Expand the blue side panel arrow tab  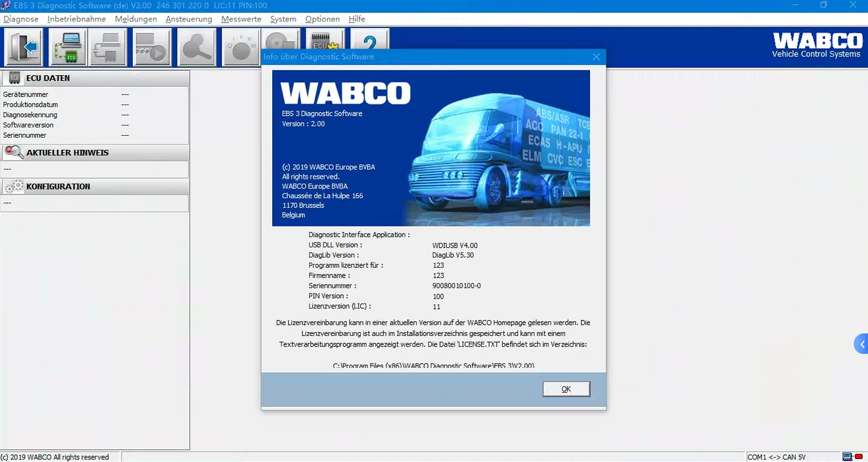coord(861,344)
